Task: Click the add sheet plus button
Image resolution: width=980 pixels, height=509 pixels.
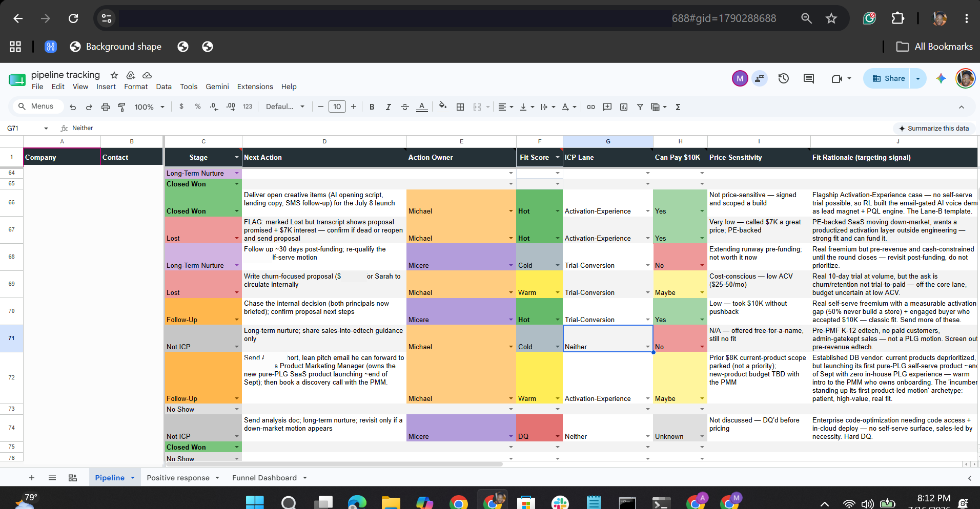Action: [x=32, y=478]
